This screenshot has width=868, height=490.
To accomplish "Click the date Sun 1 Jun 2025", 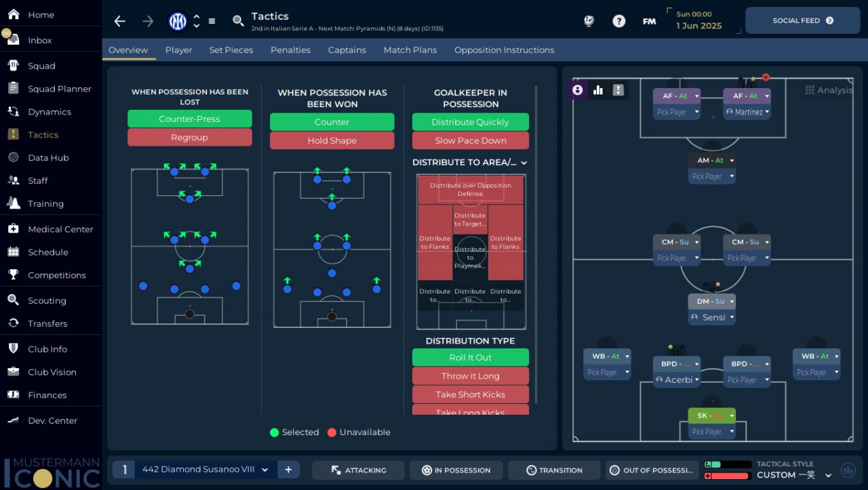I will pos(699,20).
